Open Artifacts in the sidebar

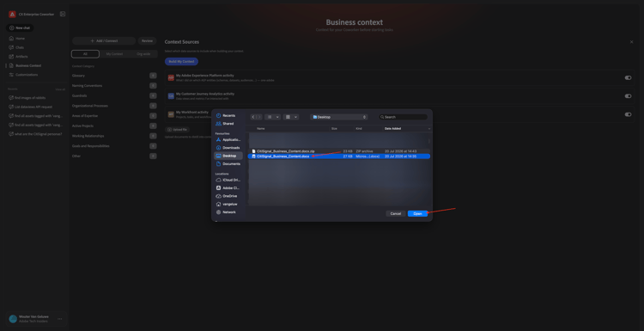(x=21, y=57)
